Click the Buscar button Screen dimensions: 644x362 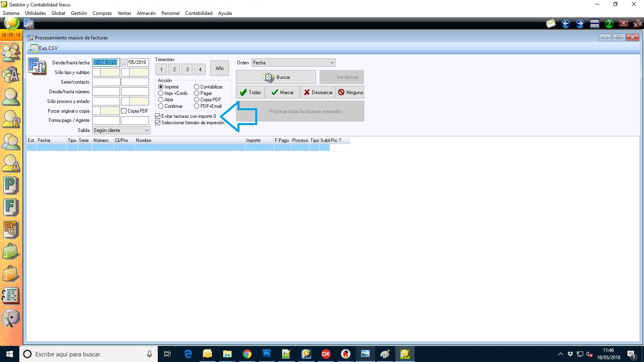point(276,77)
